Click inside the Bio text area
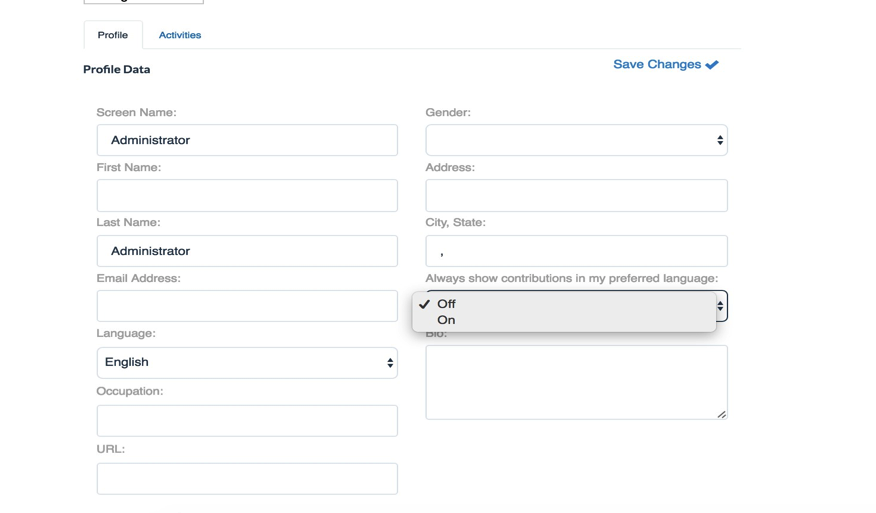 pyautogui.click(x=576, y=382)
